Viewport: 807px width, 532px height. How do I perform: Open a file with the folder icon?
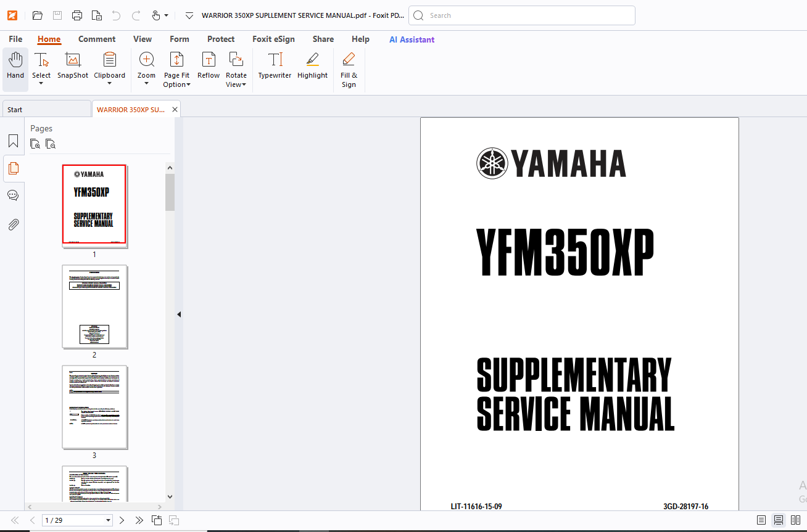[x=38, y=15]
